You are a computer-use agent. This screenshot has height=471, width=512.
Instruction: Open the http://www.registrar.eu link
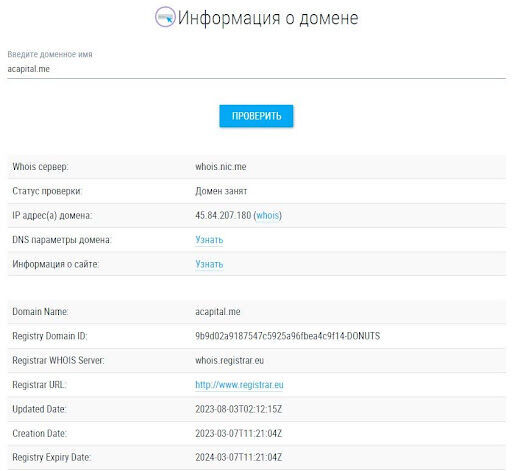tap(239, 385)
